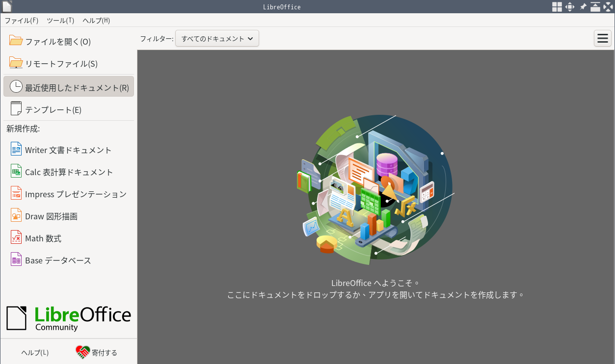Open the hamburger menu on the right
The width and height of the screenshot is (615, 364).
(602, 38)
